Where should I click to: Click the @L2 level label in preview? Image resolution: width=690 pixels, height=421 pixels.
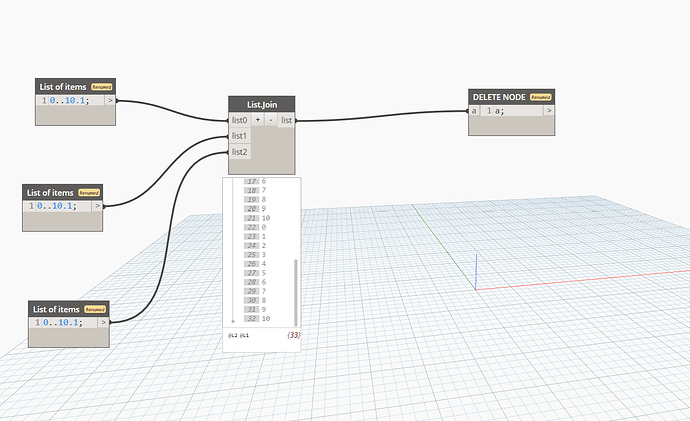pos(233,336)
